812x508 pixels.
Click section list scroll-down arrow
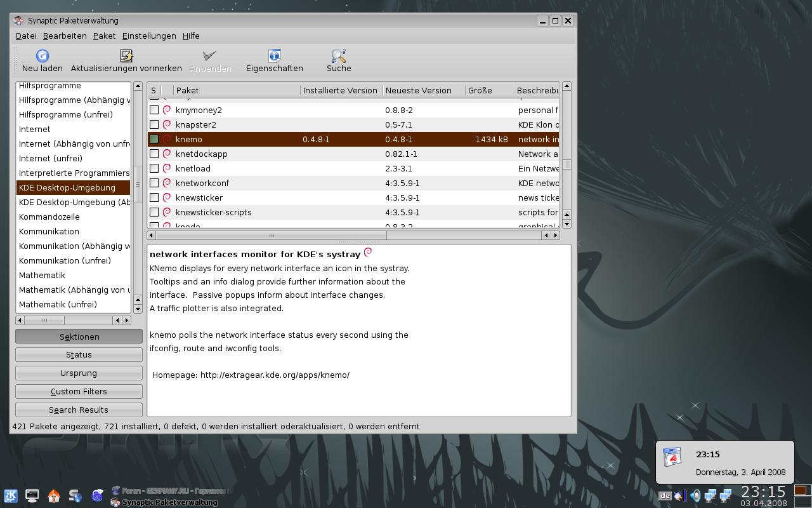[138, 309]
